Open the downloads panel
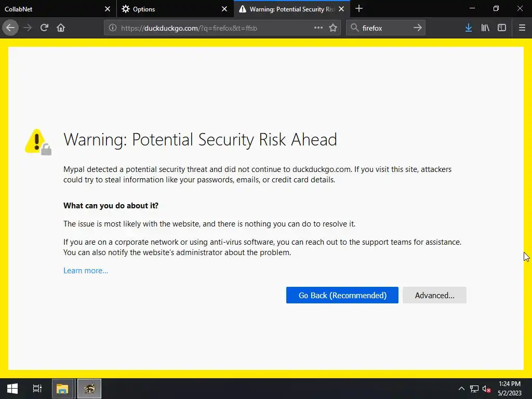 pyautogui.click(x=469, y=28)
